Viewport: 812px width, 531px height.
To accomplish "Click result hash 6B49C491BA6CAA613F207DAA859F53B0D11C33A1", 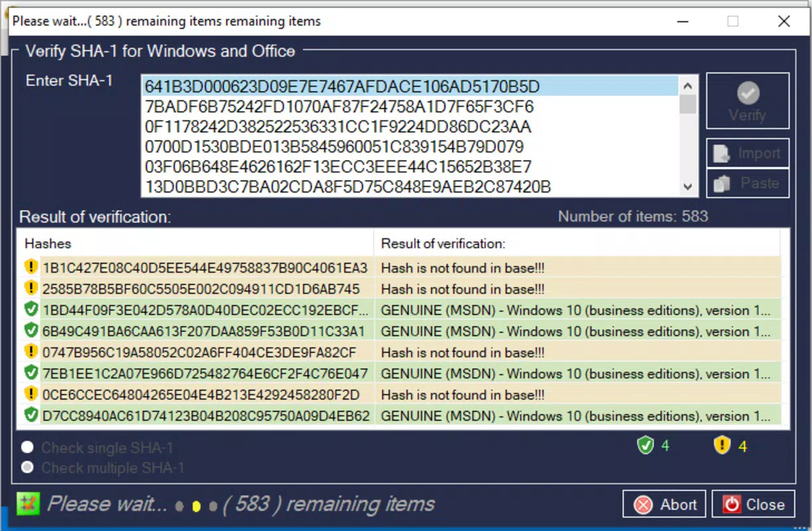I will [204, 332].
